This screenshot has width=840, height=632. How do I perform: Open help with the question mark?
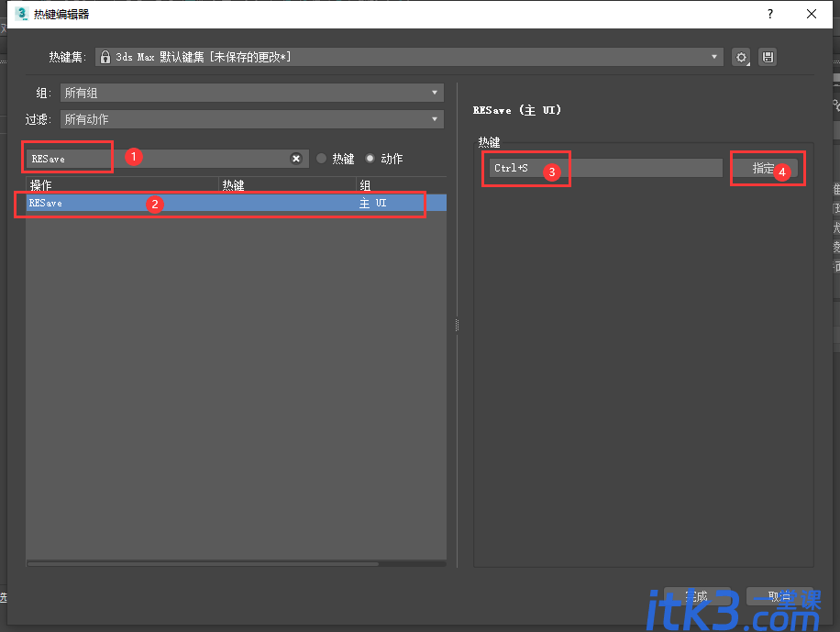coord(769,14)
